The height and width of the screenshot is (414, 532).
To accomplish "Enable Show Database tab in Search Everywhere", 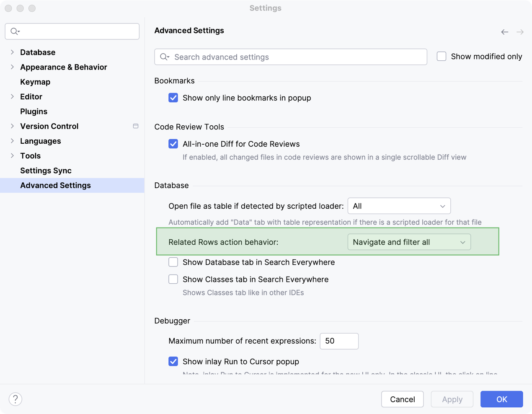I will click(173, 262).
